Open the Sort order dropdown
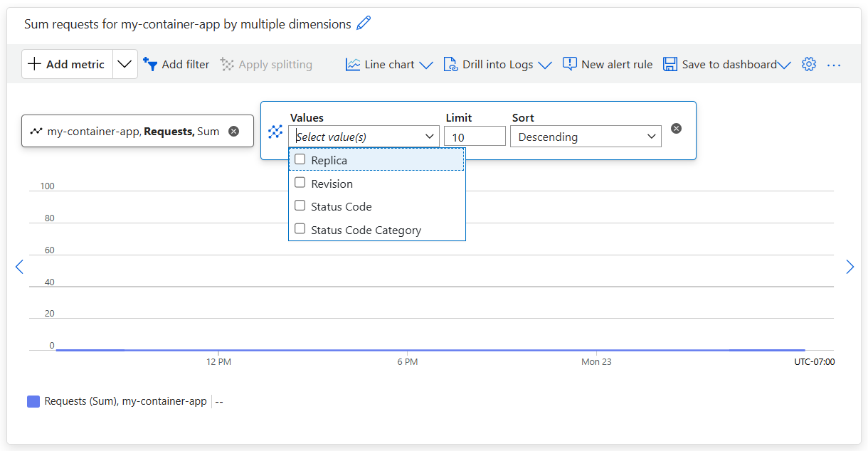 click(585, 136)
